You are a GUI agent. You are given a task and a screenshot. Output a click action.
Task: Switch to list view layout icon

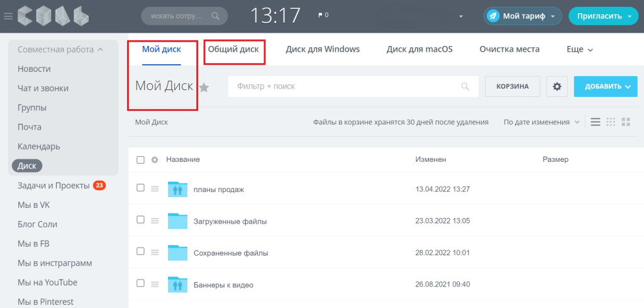[596, 122]
